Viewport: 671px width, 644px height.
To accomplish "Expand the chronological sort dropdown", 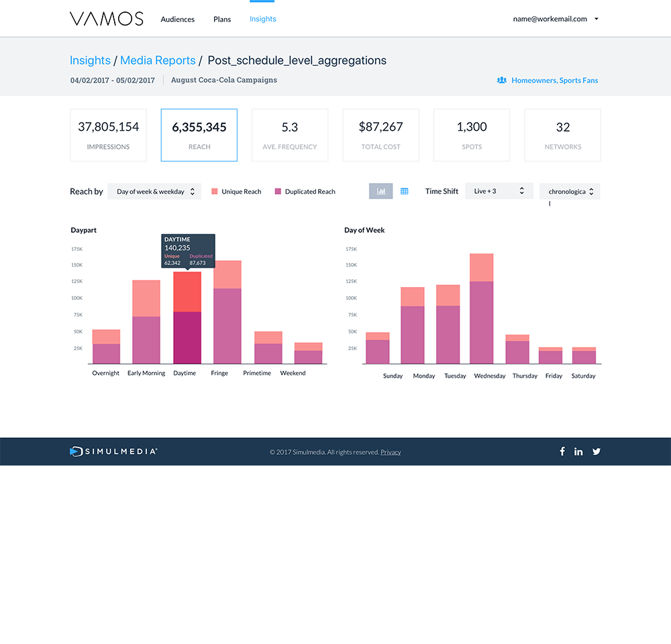I will 570,192.
